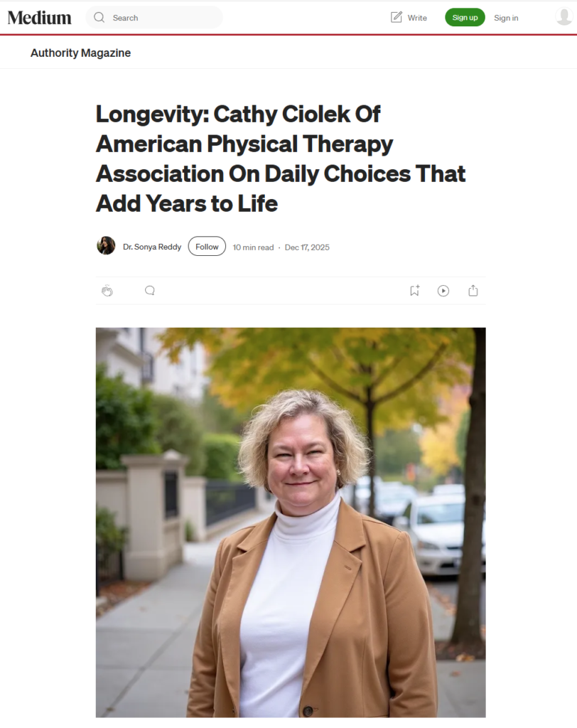Follow the author with the Follow button
The width and height of the screenshot is (577, 728).
click(207, 247)
